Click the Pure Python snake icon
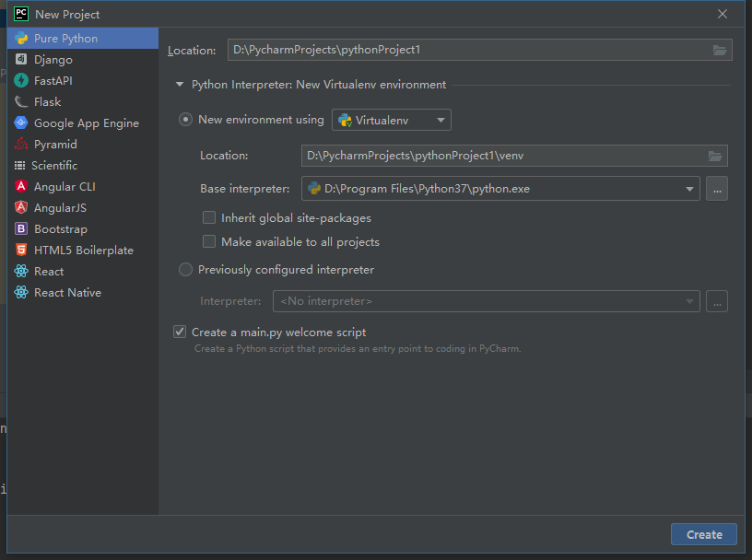 21,39
